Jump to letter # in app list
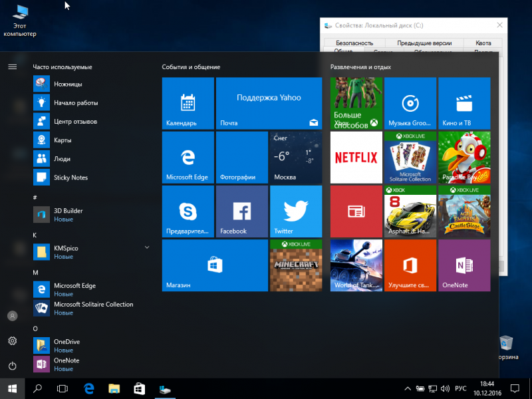Image resolution: width=532 pixels, height=399 pixels. (35, 197)
